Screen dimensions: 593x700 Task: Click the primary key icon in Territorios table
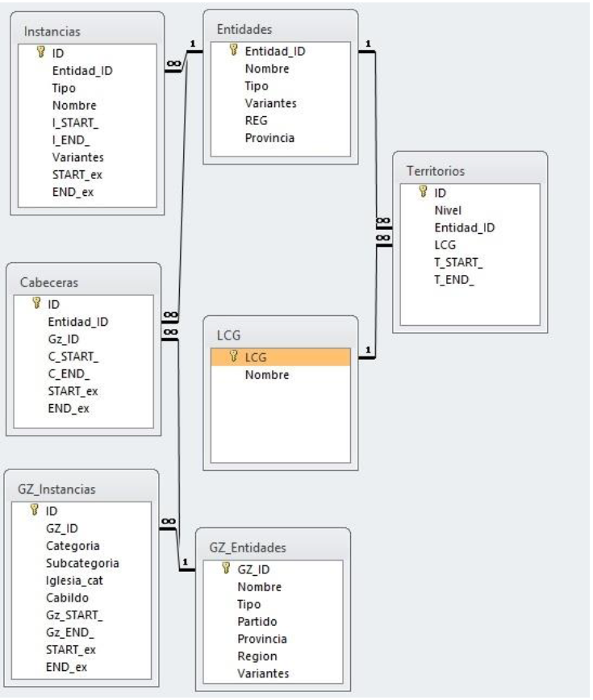(422, 192)
